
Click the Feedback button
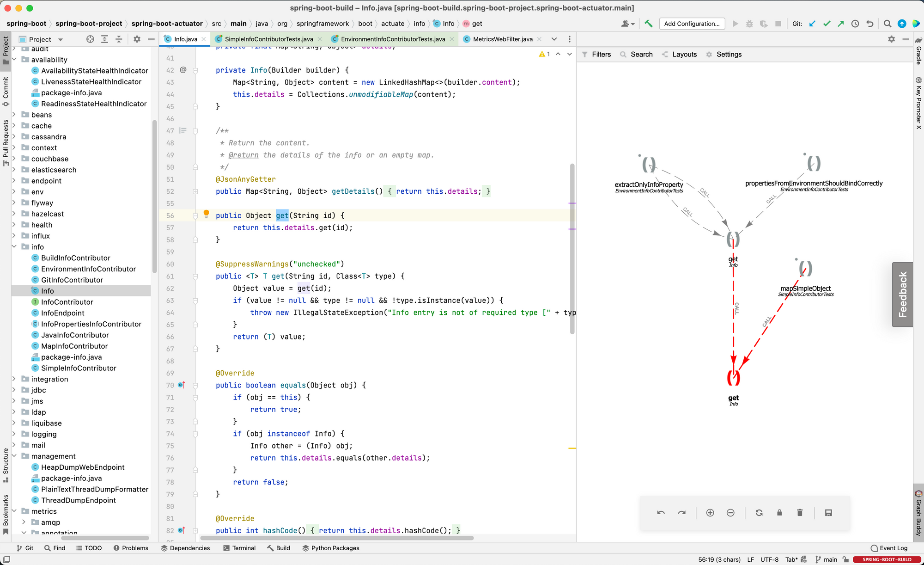(x=902, y=295)
